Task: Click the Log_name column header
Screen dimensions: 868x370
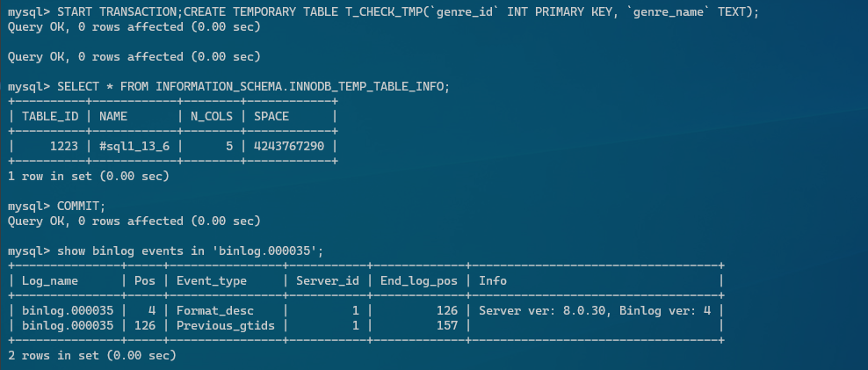Action: point(50,281)
